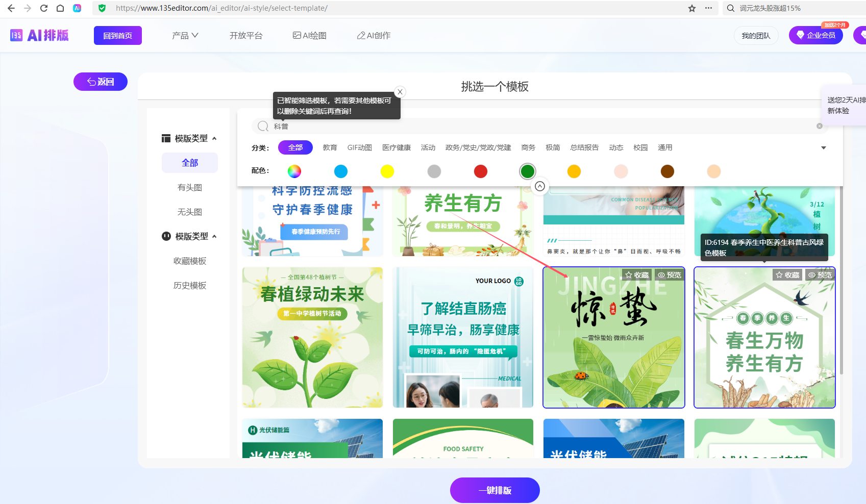
Task: Click the template search field
Action: point(540,126)
